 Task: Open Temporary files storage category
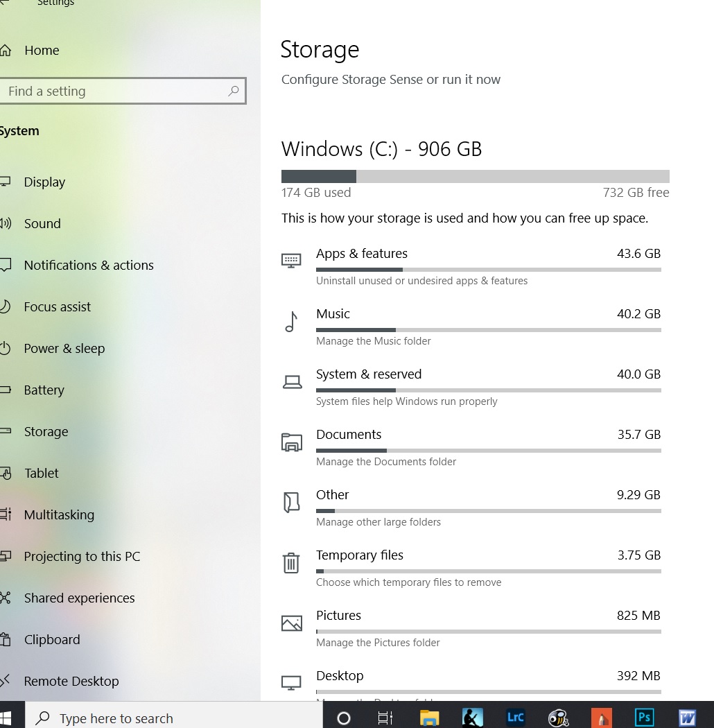click(471, 569)
